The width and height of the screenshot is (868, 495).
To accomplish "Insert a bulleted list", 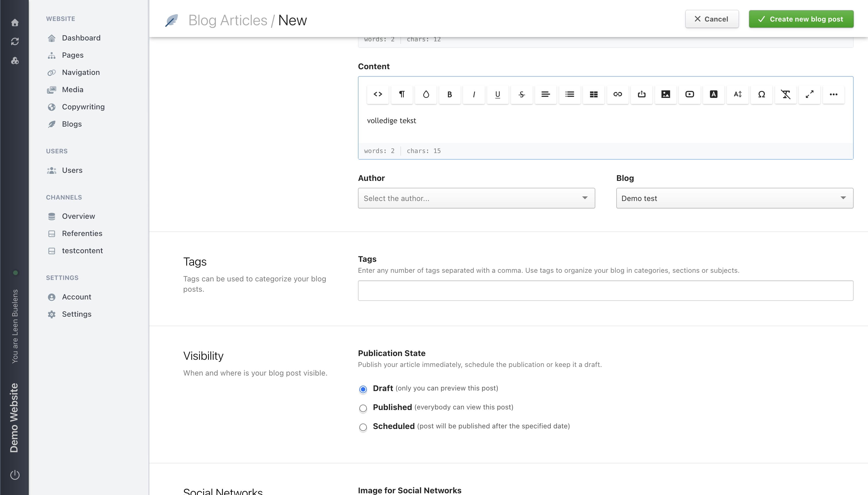I will click(x=569, y=94).
